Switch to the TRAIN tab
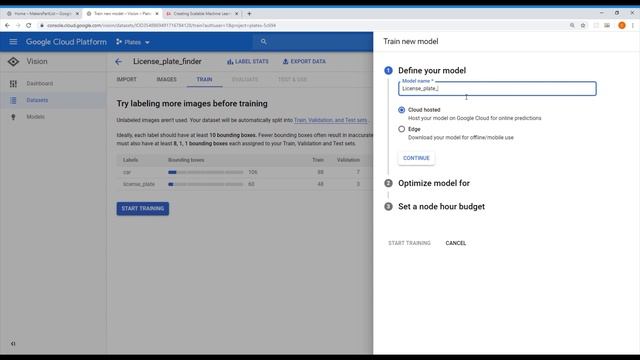The height and width of the screenshot is (360, 640). (204, 79)
